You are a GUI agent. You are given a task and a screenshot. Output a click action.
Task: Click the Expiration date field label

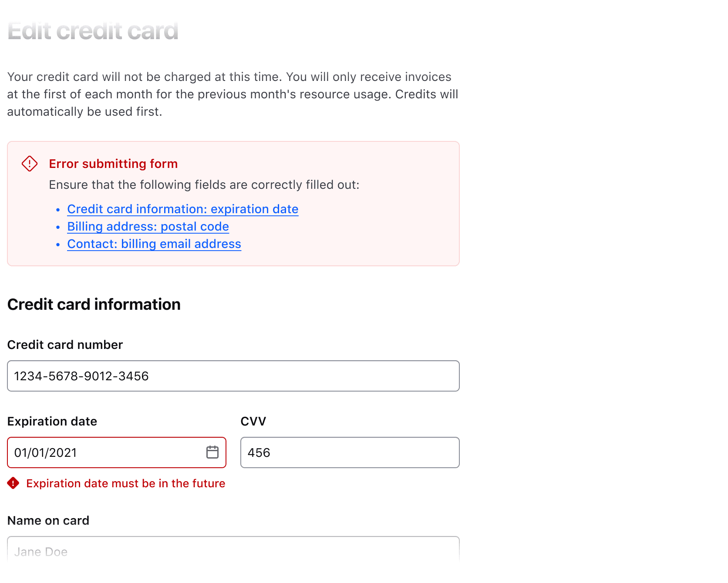tap(52, 421)
